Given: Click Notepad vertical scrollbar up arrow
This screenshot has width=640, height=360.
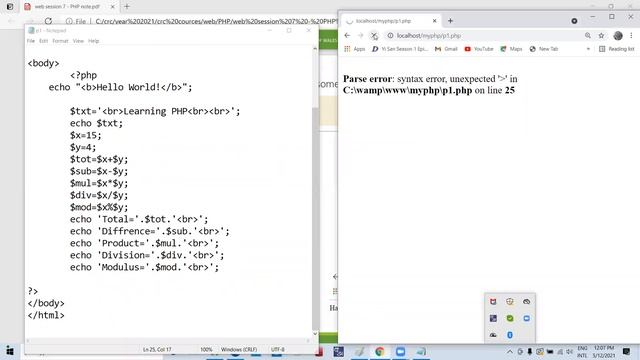Looking at the screenshot, I should coord(315,49).
